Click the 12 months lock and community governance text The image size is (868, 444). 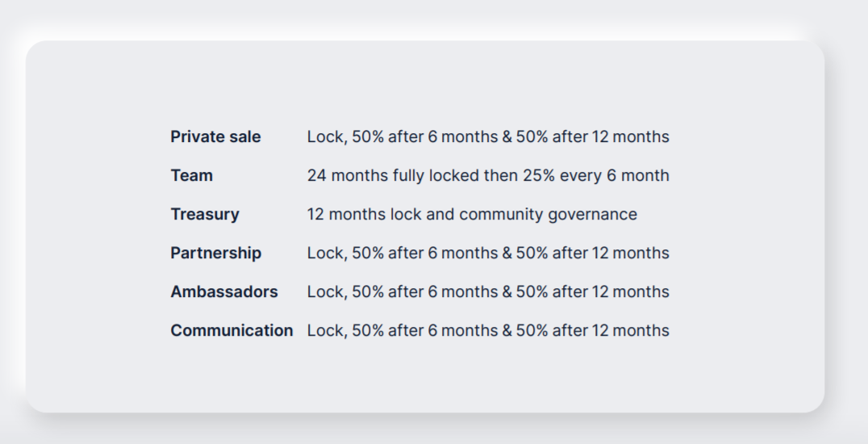click(x=472, y=215)
